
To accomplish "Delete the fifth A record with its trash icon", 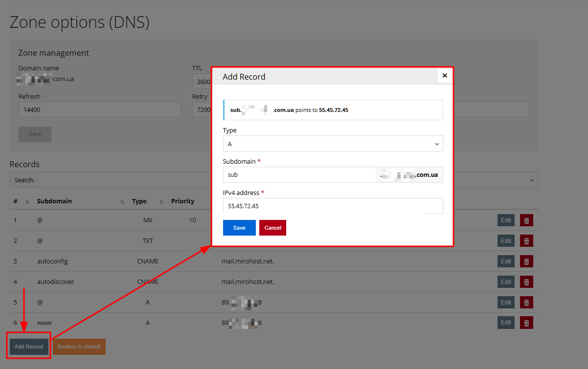I will coord(526,302).
